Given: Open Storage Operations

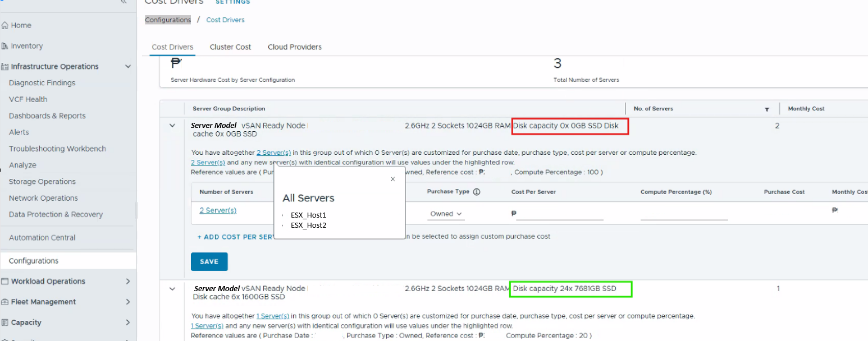Looking at the screenshot, I should click(42, 182).
